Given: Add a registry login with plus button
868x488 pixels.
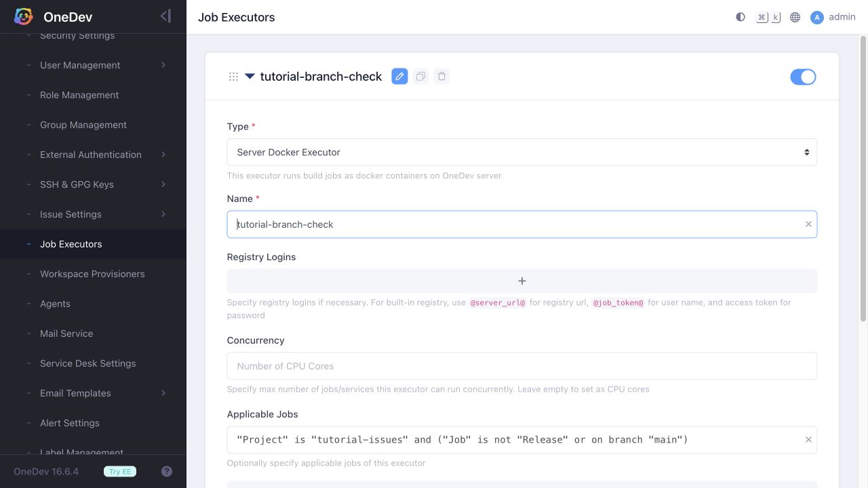Looking at the screenshot, I should point(522,281).
